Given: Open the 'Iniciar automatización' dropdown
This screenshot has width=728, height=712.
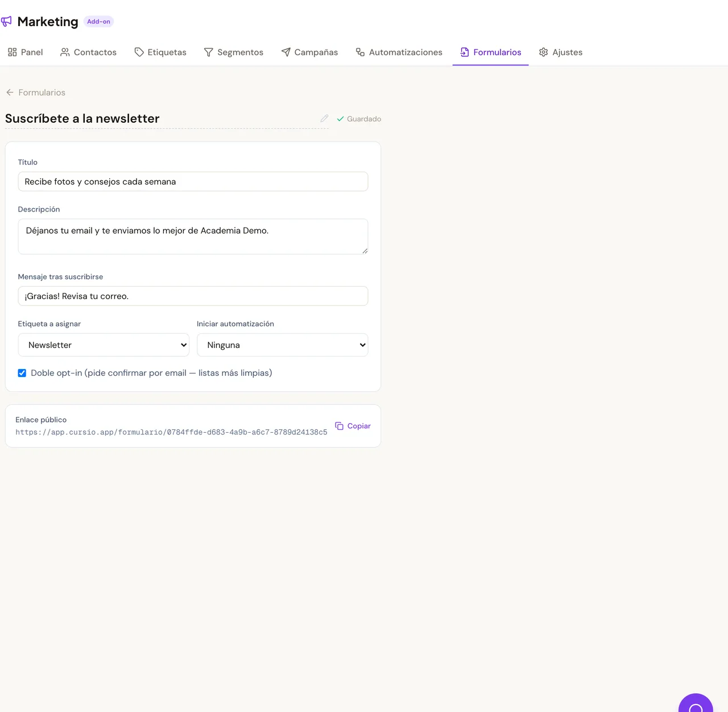Looking at the screenshot, I should coord(283,345).
